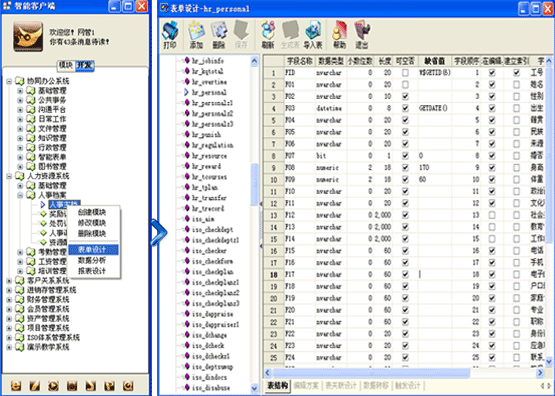Click the 打印 print toolbar icon

[170, 35]
